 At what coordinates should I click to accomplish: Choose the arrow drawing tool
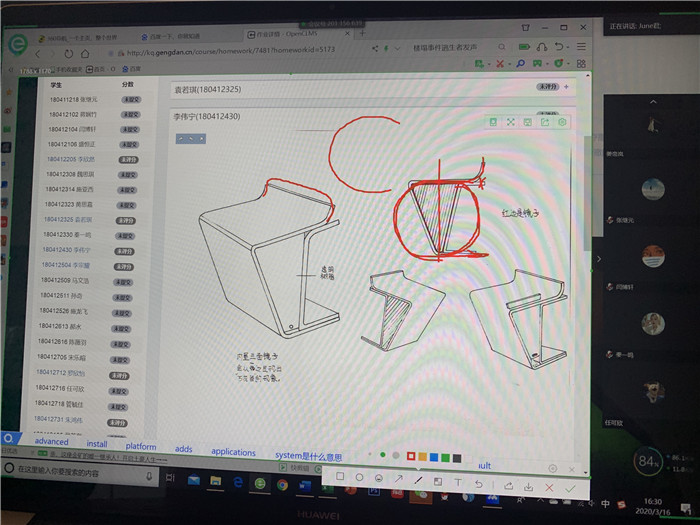398,479
